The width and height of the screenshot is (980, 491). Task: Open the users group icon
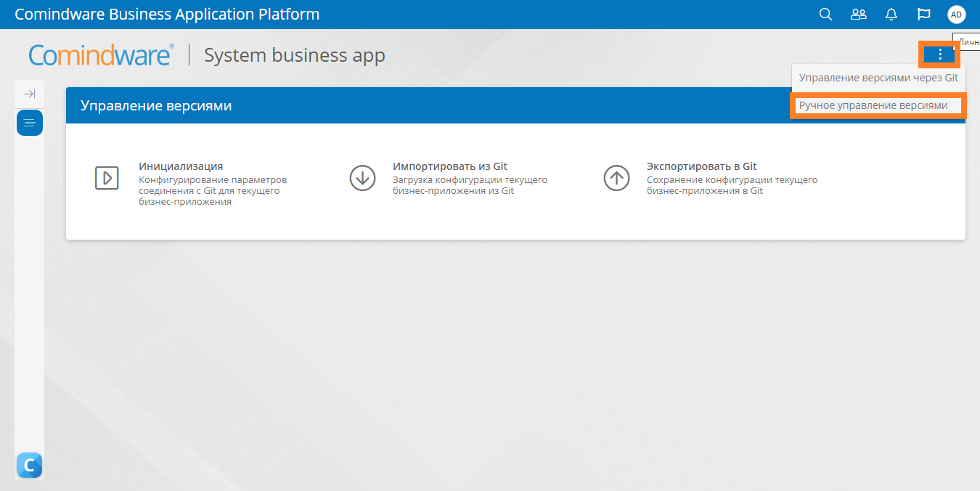tap(859, 15)
